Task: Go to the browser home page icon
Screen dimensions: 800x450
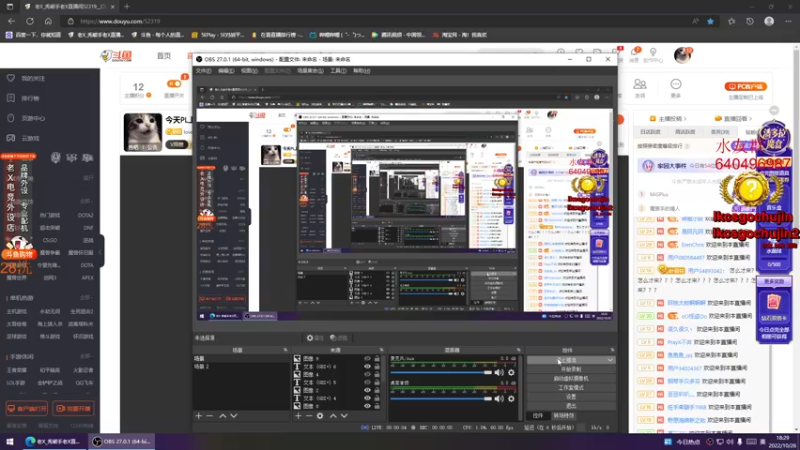Action: [x=48, y=21]
